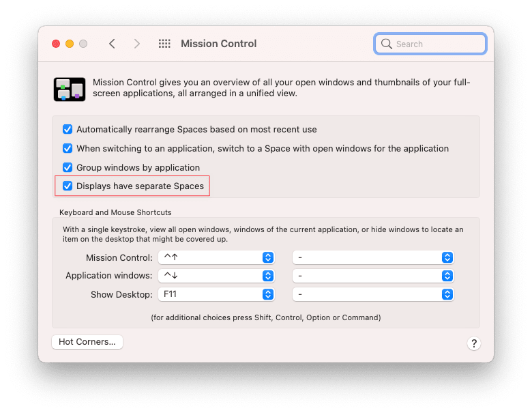Open Hot Corners settings
This screenshot has width=532, height=413.
click(87, 342)
